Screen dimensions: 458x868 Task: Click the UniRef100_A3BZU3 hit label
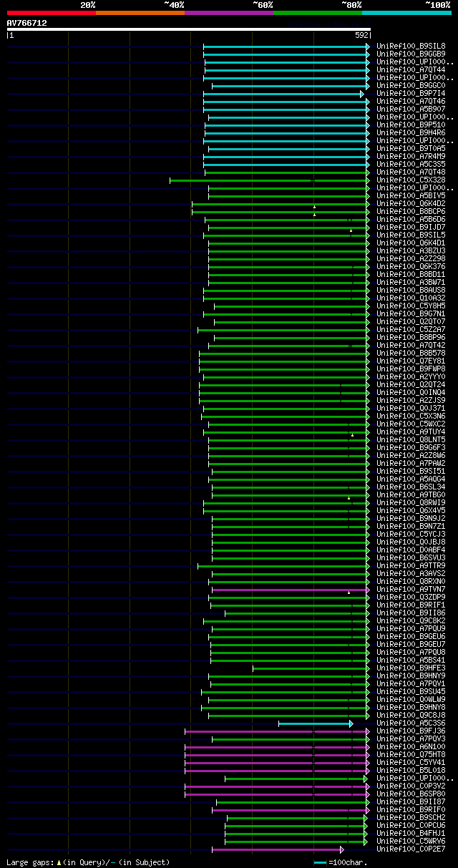pyautogui.click(x=411, y=251)
